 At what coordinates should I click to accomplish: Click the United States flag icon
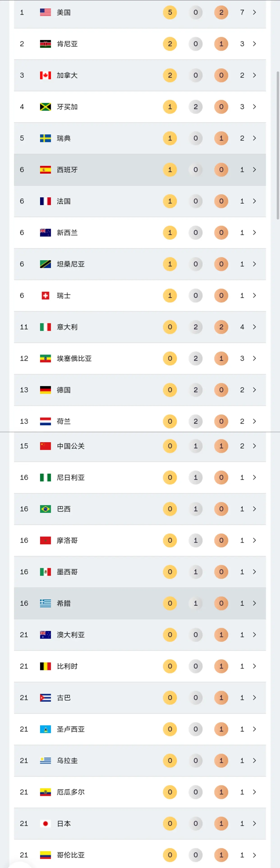point(45,12)
